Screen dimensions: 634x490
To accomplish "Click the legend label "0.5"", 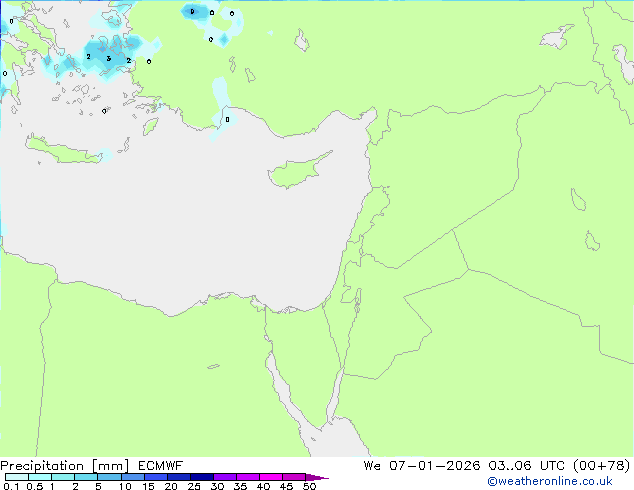I will (35, 486).
